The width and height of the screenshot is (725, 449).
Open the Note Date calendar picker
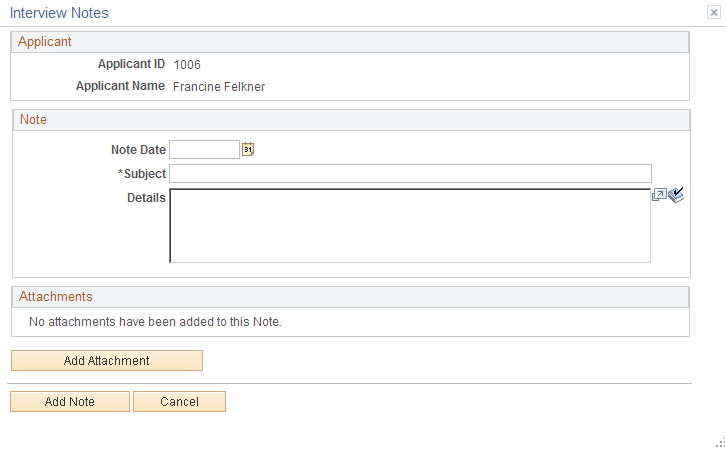click(x=248, y=149)
